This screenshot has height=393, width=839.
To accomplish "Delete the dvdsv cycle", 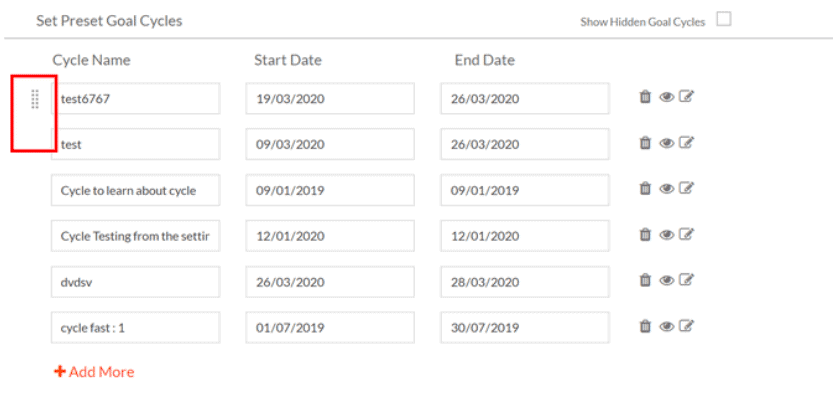I will point(645,279).
